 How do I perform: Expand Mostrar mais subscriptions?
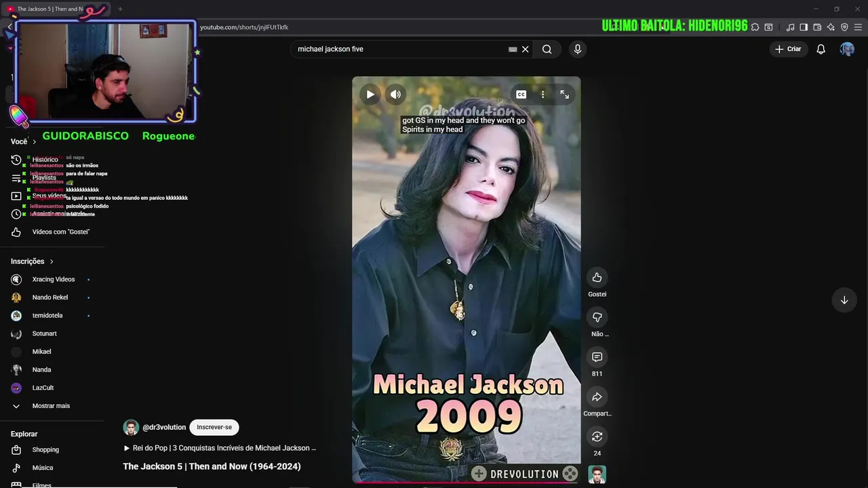[x=51, y=406]
